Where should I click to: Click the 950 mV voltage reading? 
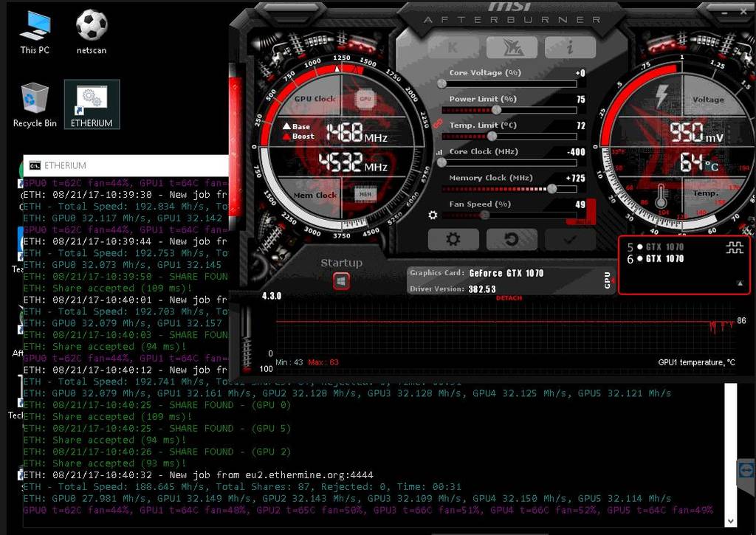pyautogui.click(x=696, y=132)
